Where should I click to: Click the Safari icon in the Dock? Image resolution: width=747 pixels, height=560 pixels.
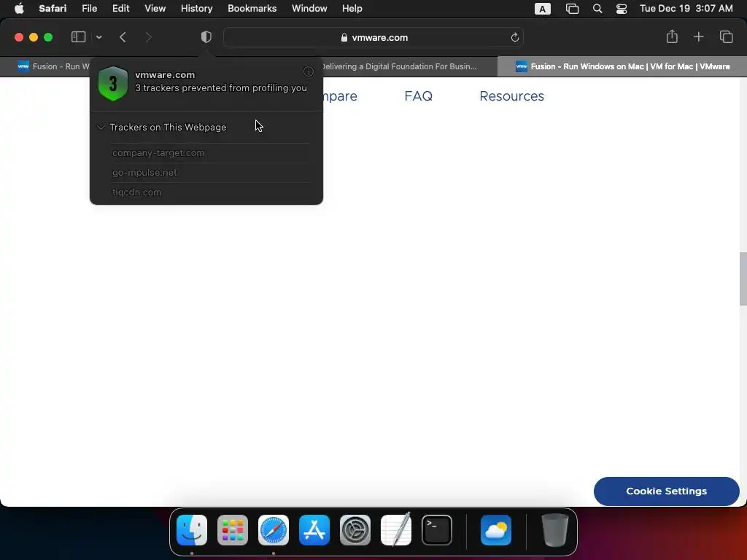pyautogui.click(x=274, y=530)
